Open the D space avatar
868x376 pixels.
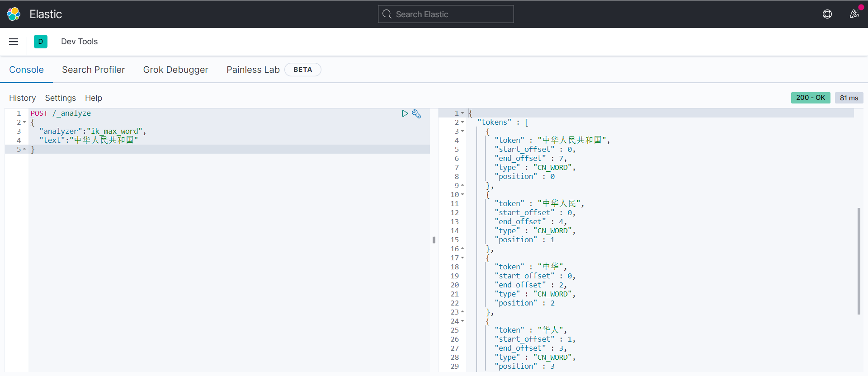coord(41,42)
